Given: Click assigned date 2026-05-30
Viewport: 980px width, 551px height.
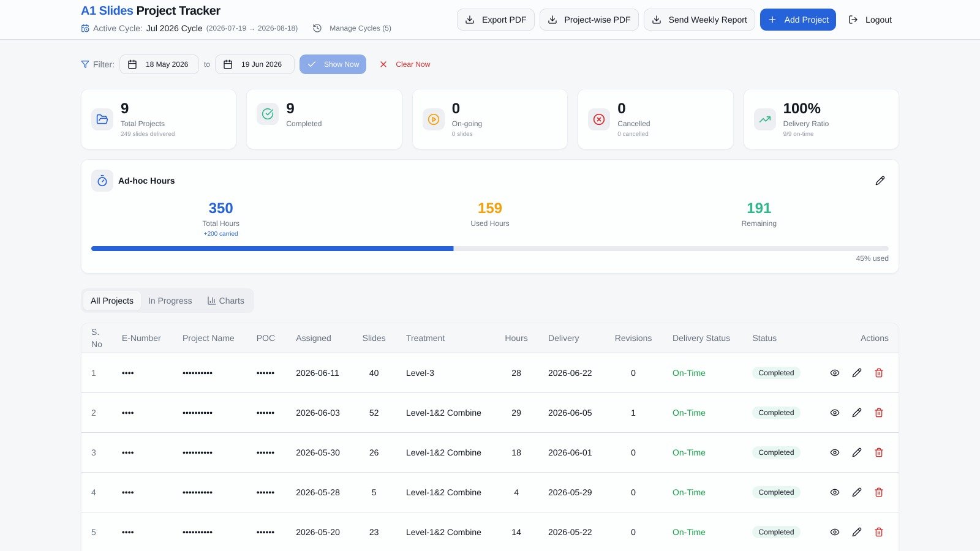Looking at the screenshot, I should (318, 452).
